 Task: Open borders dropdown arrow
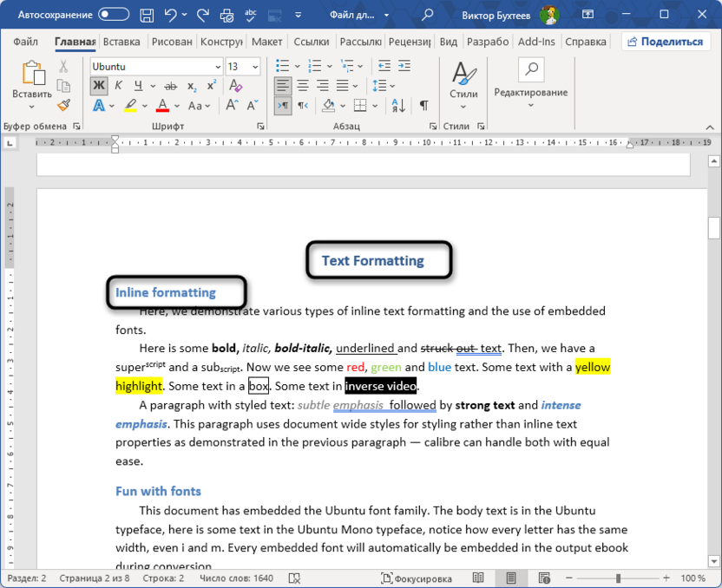coord(375,106)
